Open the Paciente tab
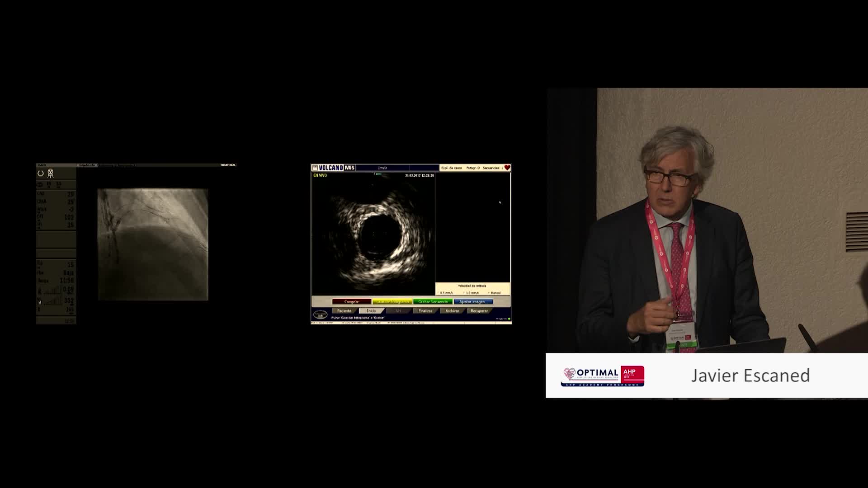This screenshot has width=868, height=488. [344, 311]
